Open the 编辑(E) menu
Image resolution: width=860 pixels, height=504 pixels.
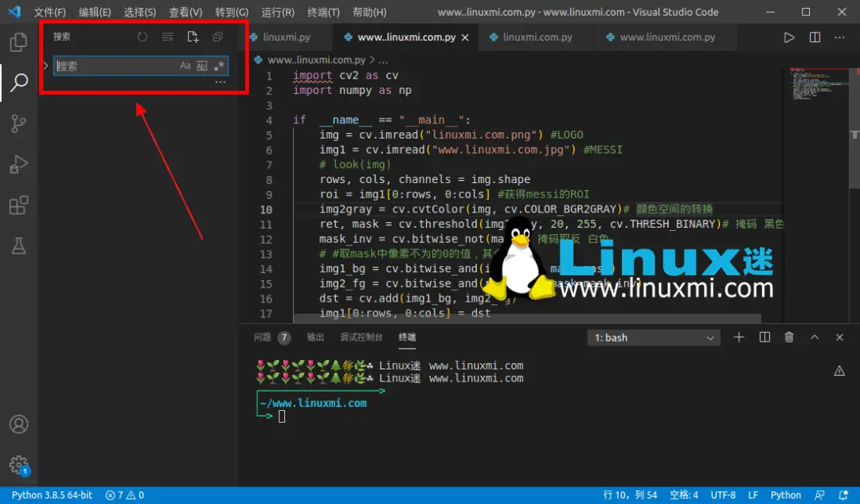point(94,12)
